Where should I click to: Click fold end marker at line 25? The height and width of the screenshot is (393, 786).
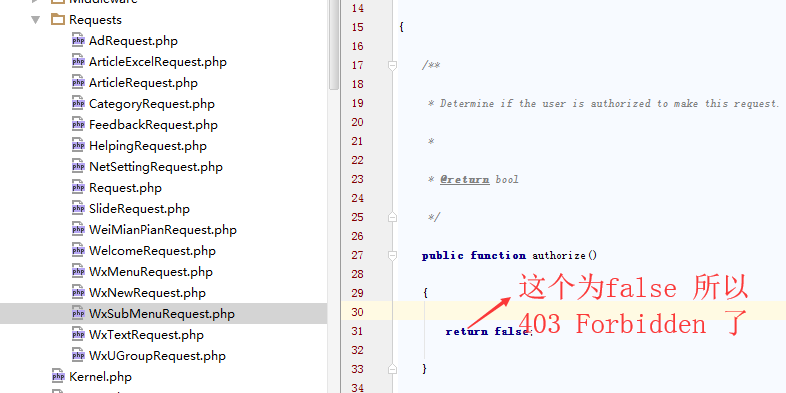click(392, 217)
